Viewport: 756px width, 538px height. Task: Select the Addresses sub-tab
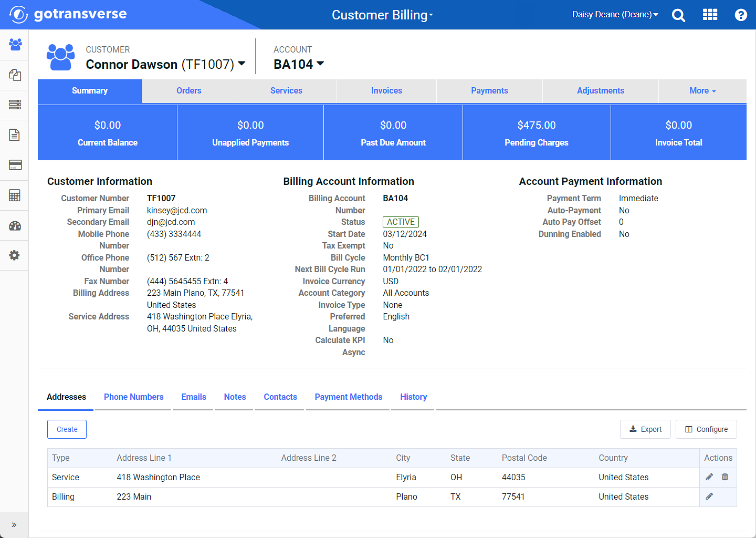click(x=66, y=397)
